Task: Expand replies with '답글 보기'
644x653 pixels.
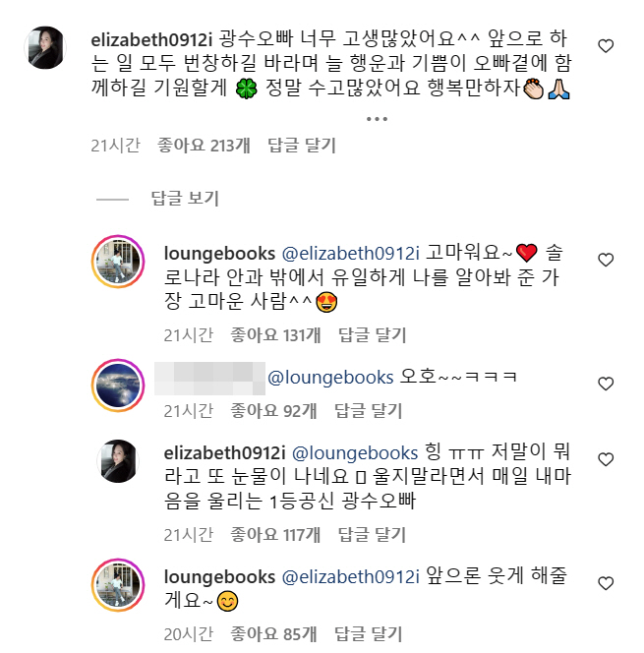Action: pyautogui.click(x=184, y=198)
